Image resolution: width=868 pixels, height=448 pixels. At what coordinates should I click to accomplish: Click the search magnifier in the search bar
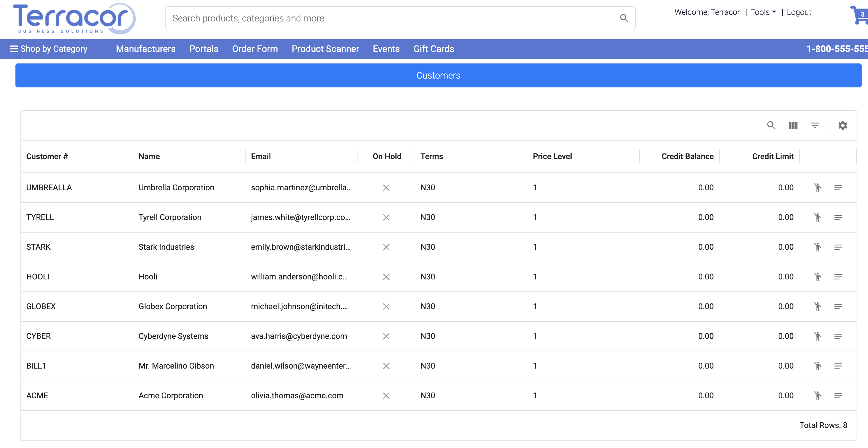(624, 18)
